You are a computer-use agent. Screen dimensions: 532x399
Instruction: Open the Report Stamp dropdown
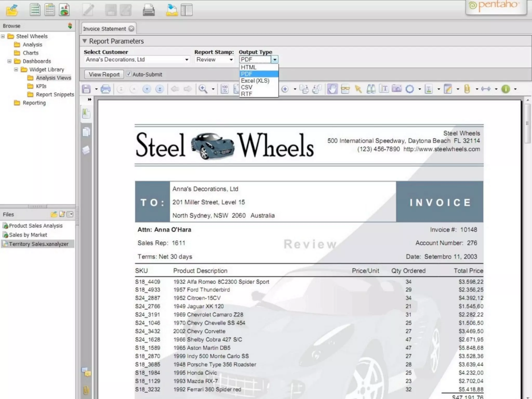231,60
